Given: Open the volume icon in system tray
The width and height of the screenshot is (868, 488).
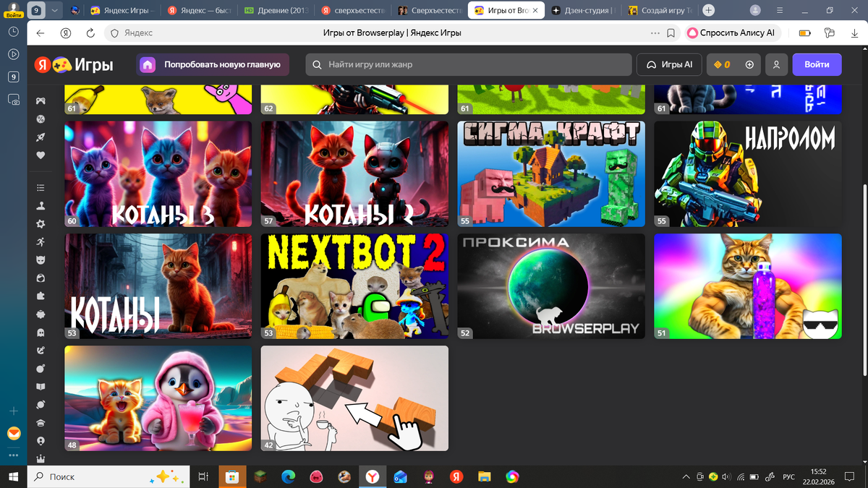Looking at the screenshot, I should [726, 477].
